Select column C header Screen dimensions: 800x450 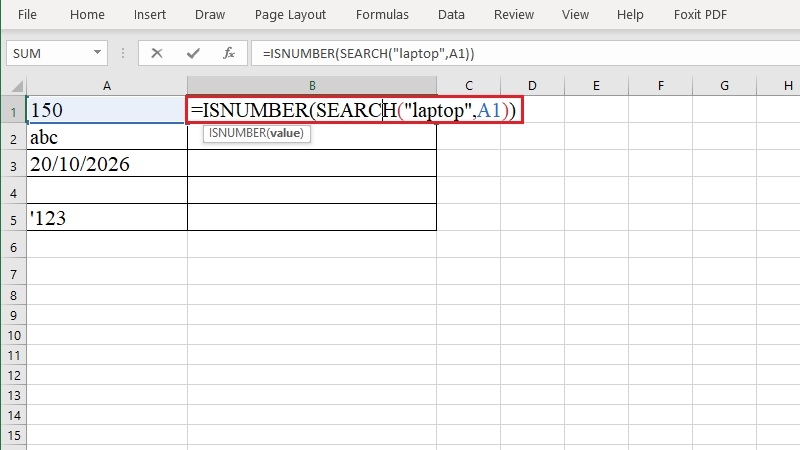pyautogui.click(x=469, y=86)
